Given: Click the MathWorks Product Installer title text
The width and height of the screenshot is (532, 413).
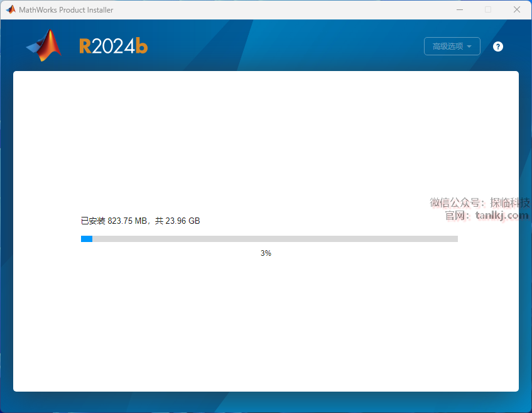Looking at the screenshot, I should tap(66, 10).
